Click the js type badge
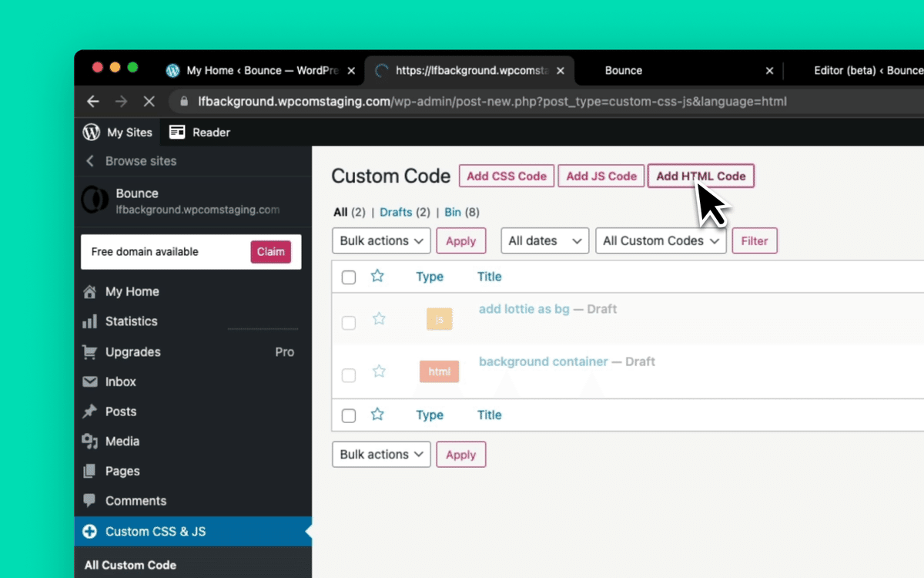Image resolution: width=924 pixels, height=578 pixels. [440, 319]
